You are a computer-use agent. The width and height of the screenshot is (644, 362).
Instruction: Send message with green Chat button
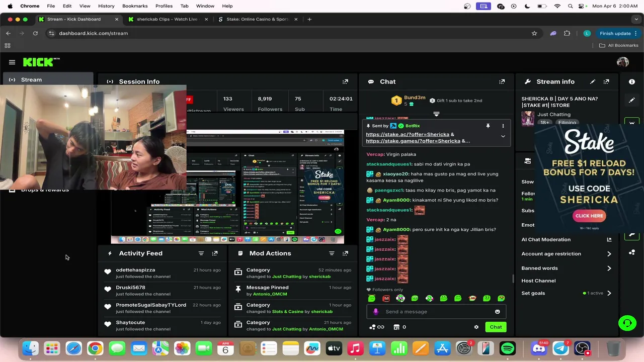coord(496,327)
